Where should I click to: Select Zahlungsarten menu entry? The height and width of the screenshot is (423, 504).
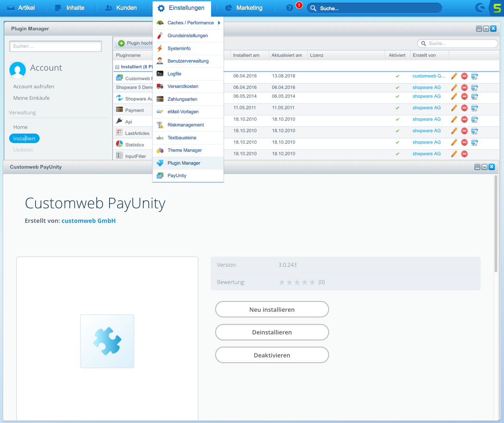click(x=188, y=99)
